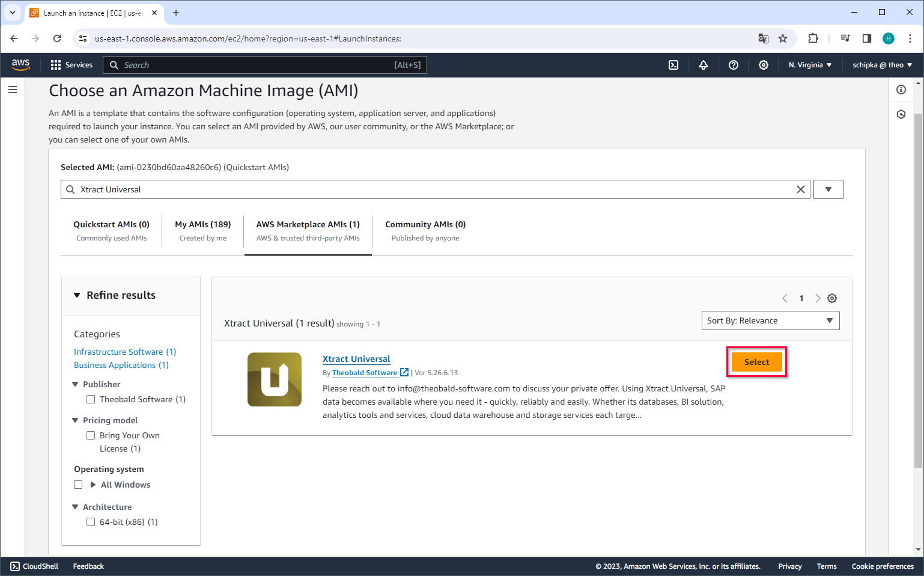Collapse the Refine results panel
The height and width of the screenshot is (576, 924).
pos(77,295)
